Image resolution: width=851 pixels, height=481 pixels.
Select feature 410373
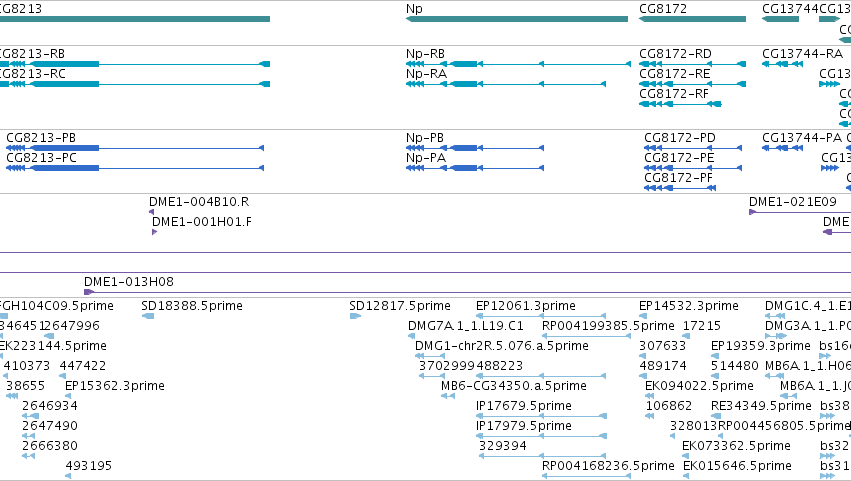click(5, 376)
